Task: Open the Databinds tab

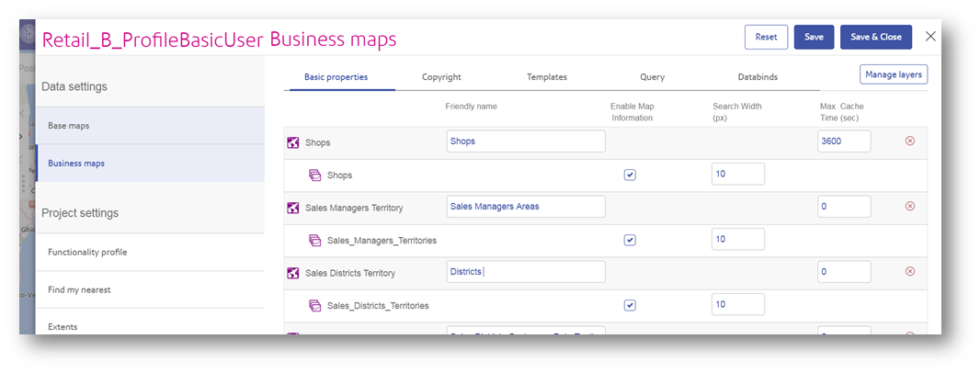Action: (758, 77)
